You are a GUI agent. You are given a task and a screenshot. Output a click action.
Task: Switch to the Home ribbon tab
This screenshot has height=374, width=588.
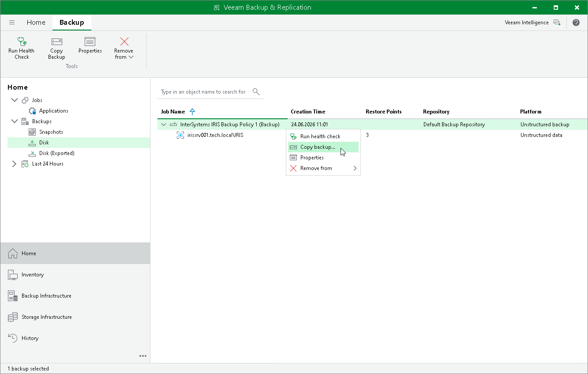coord(36,23)
